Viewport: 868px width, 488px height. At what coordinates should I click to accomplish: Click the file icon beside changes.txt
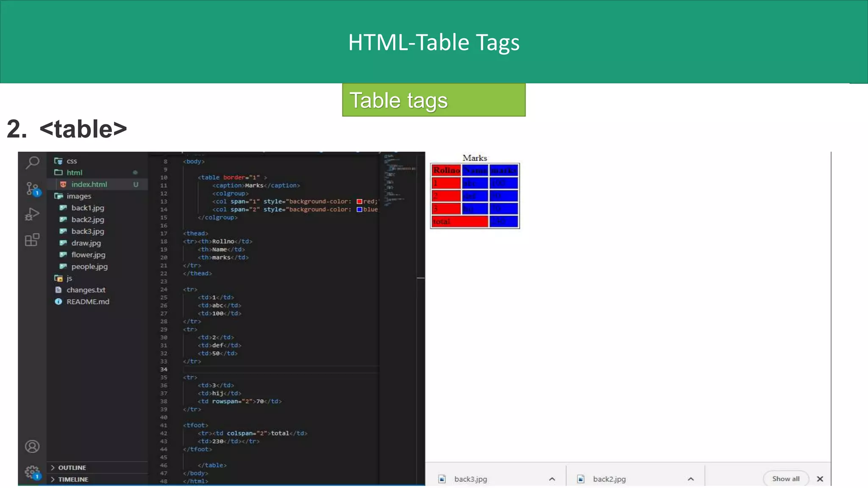pos(58,290)
